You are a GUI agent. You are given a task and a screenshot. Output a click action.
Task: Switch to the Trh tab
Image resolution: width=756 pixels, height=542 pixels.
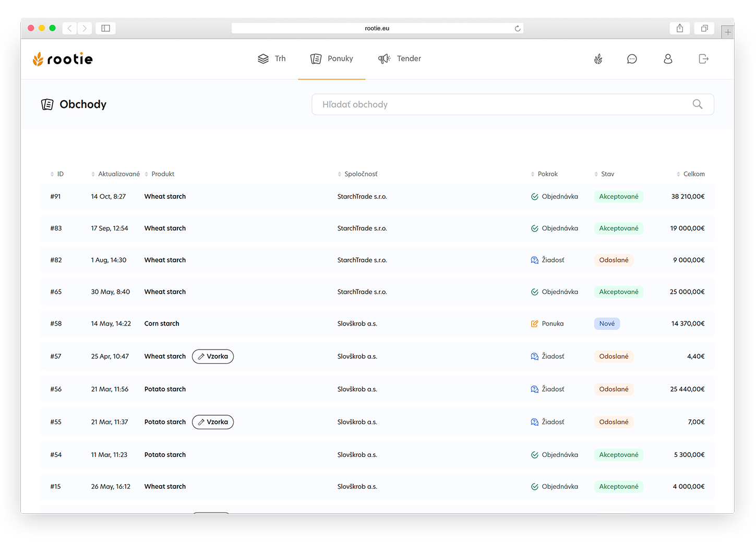tap(272, 59)
